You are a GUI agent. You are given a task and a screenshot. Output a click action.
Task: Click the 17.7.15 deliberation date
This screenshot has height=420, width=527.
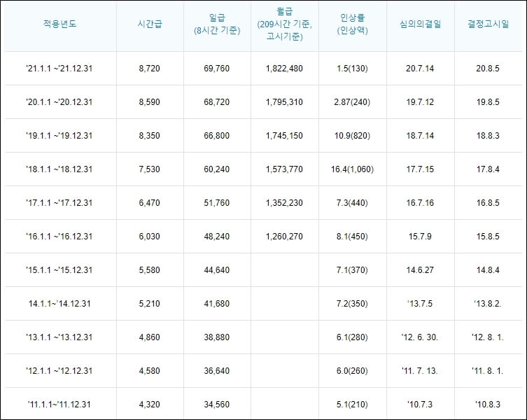point(420,169)
